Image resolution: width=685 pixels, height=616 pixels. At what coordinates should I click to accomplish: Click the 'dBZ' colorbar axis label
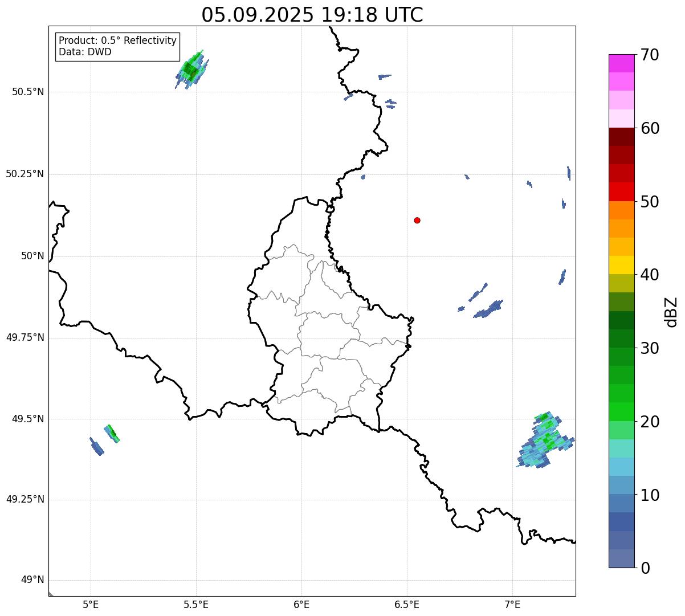671,312
